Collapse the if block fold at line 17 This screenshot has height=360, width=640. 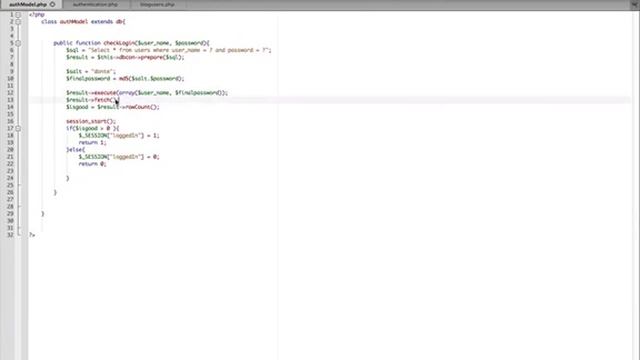coord(18,128)
